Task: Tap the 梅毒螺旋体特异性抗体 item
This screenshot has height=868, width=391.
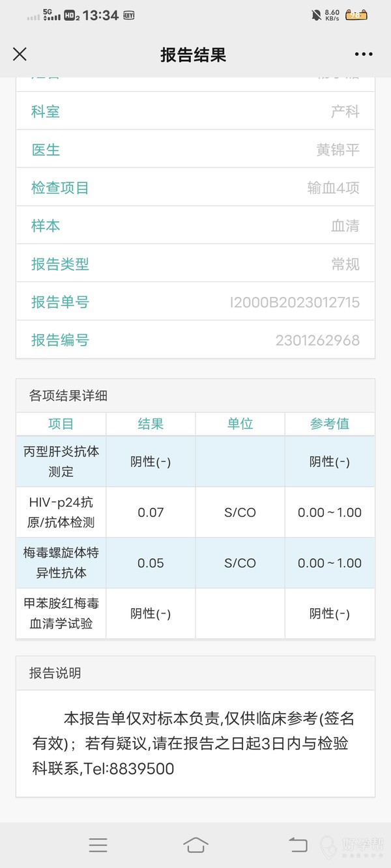Action: point(61,563)
